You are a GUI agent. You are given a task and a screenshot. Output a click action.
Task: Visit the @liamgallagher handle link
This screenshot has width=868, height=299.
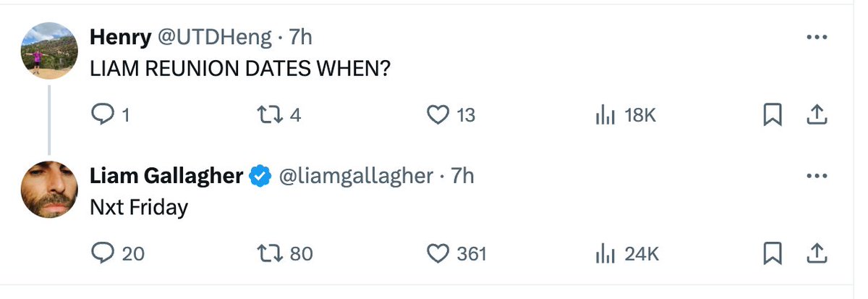356,176
